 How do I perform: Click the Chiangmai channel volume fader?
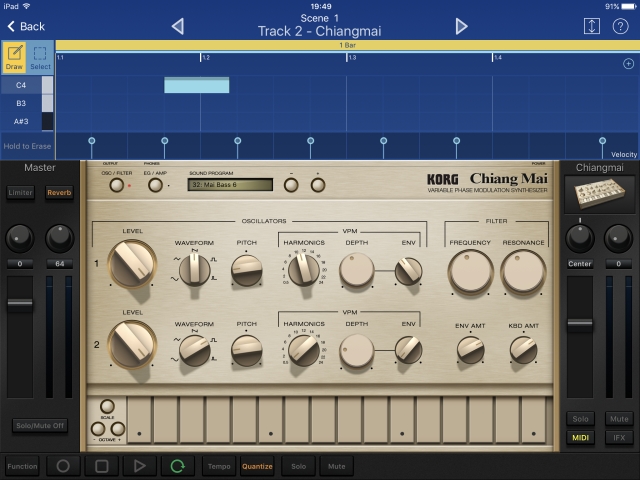tap(580, 323)
